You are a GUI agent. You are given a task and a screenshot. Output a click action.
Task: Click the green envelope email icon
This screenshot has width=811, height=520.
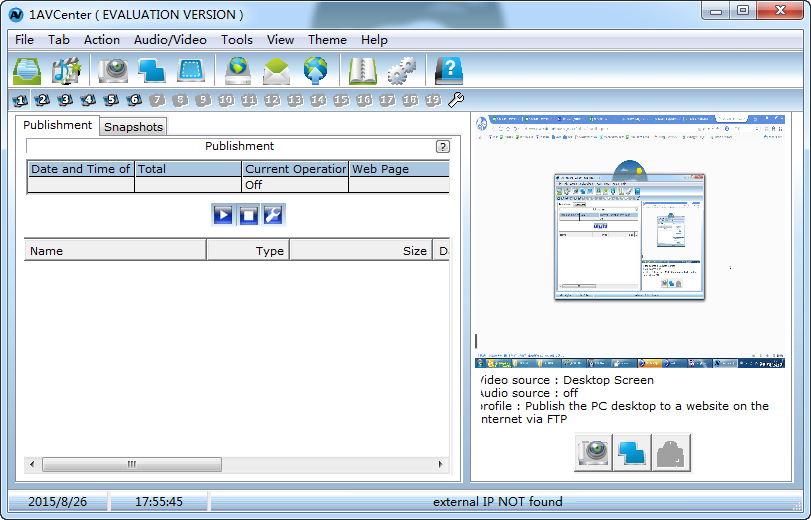tap(276, 71)
